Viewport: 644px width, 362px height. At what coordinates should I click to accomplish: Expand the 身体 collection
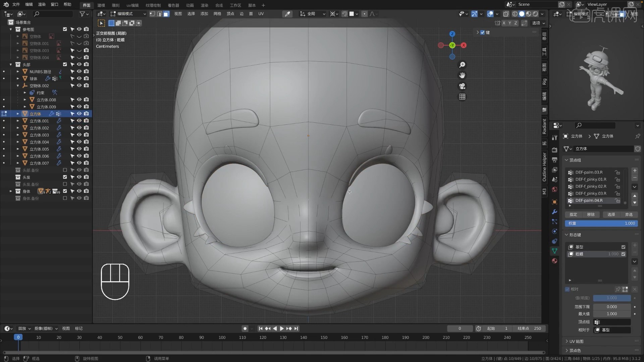click(10, 191)
